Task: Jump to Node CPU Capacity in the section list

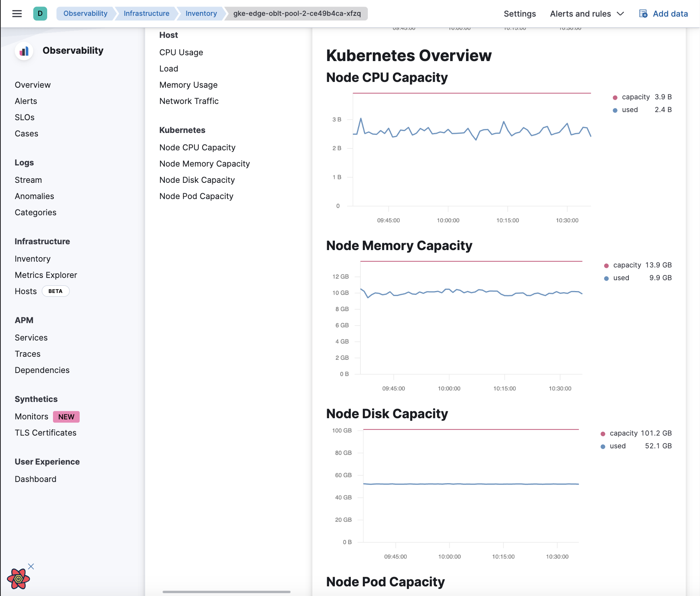Action: [197, 147]
